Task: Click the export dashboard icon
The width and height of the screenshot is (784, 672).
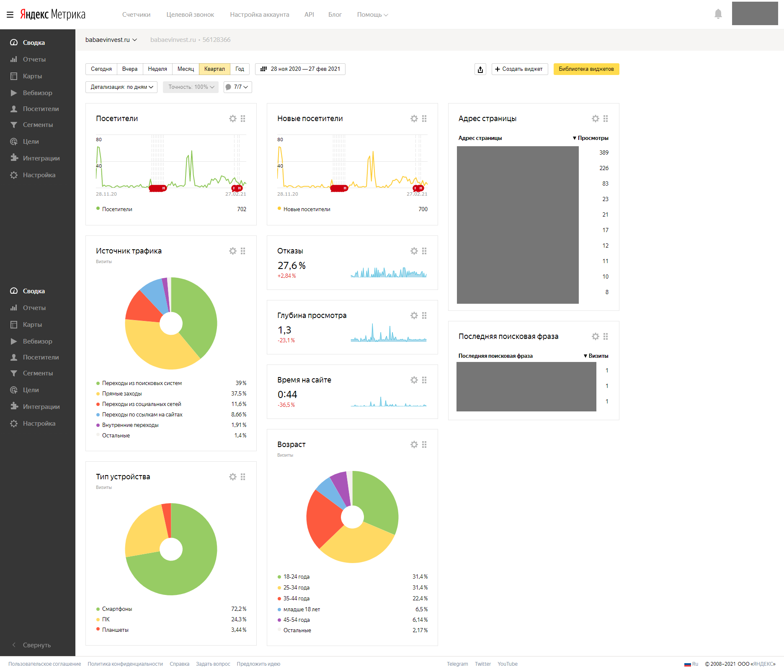Action: (480, 69)
